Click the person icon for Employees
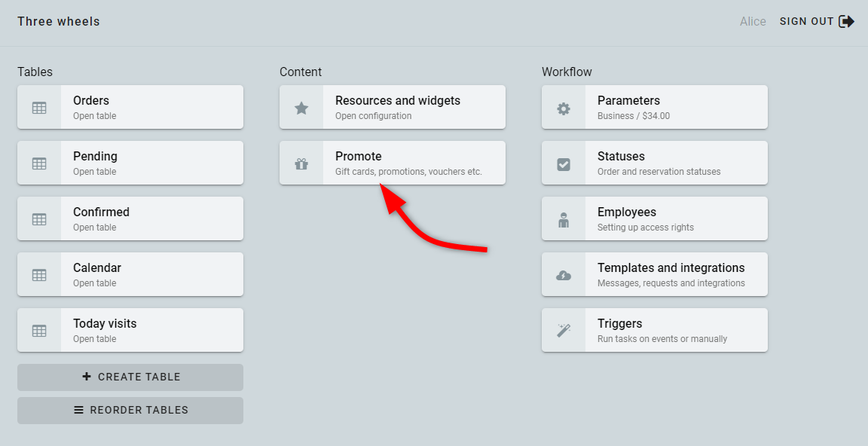 [x=564, y=220]
